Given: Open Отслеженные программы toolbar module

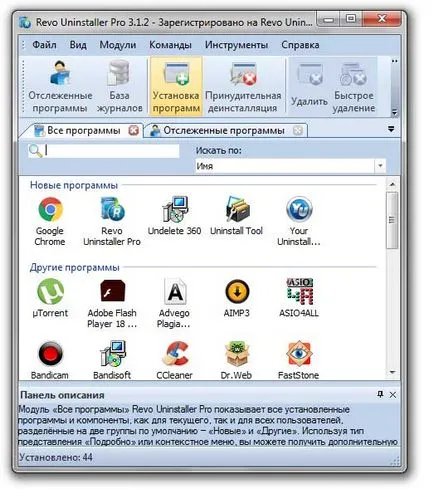Looking at the screenshot, I should (x=60, y=86).
